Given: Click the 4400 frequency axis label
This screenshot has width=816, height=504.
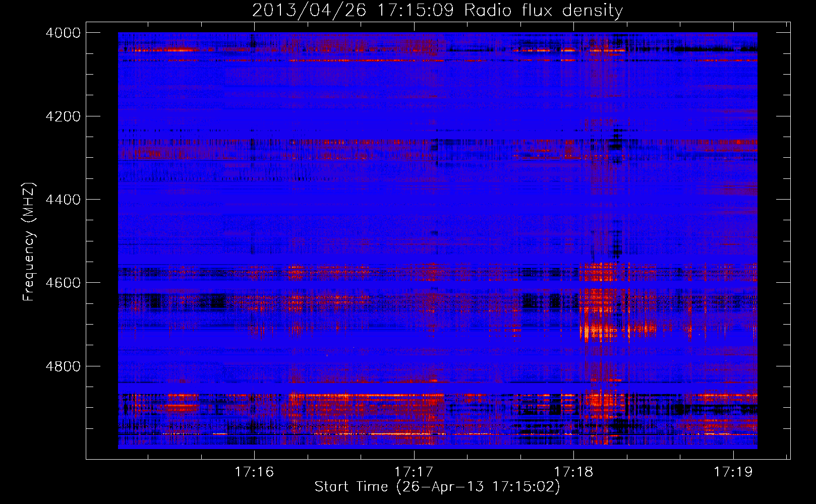Looking at the screenshot, I should click(x=63, y=200).
